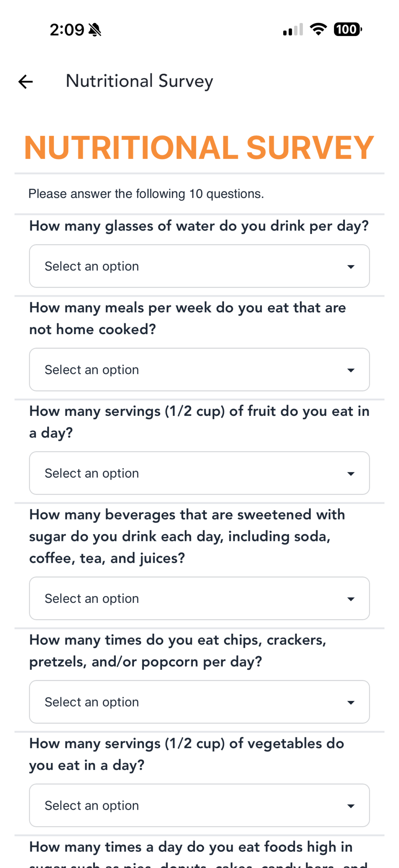The image size is (399, 868).
Task: Open the glasses of water dropdown
Action: [x=199, y=266]
